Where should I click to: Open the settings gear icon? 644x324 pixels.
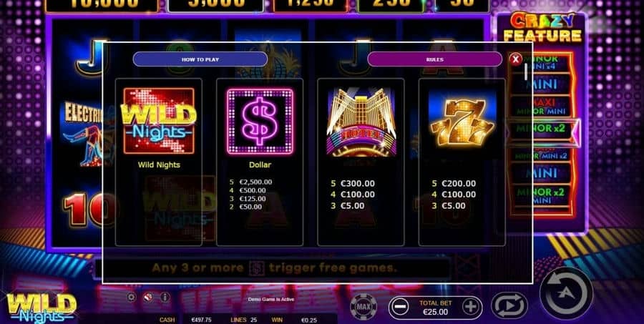pyautogui.click(x=131, y=298)
